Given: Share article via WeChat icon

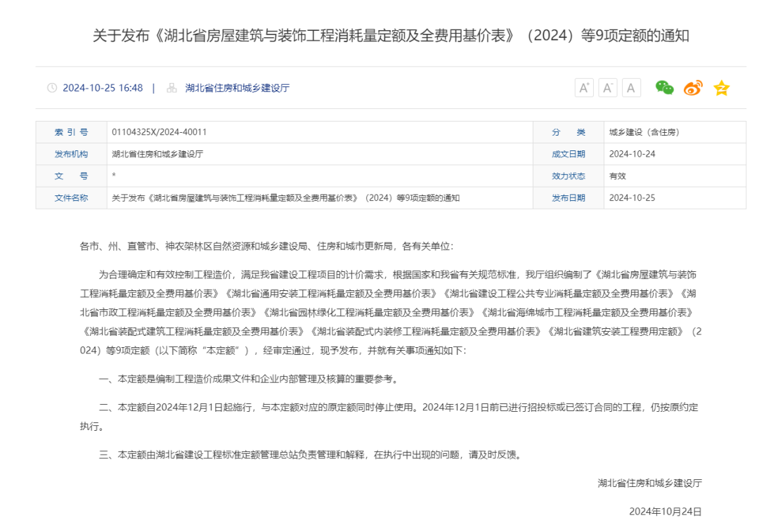Looking at the screenshot, I should [664, 88].
